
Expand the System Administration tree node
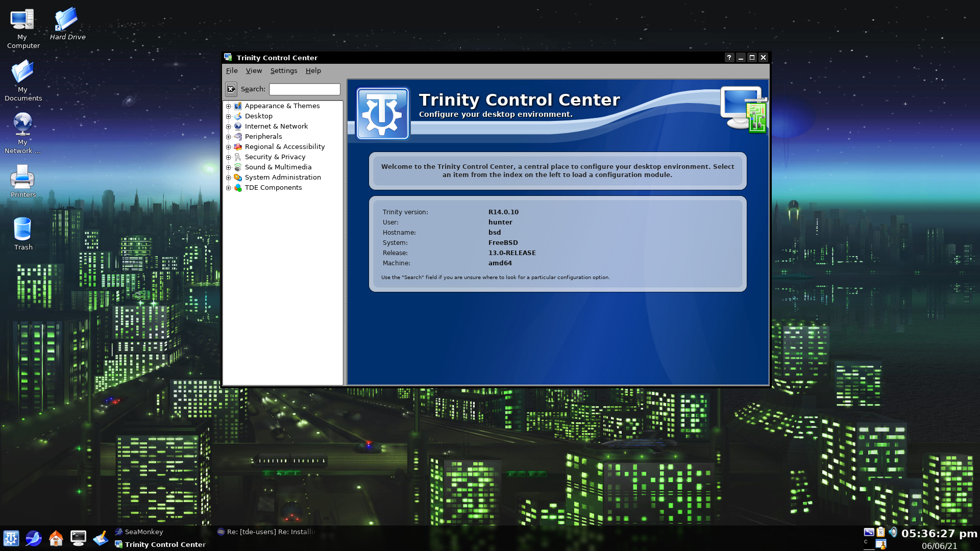229,178
